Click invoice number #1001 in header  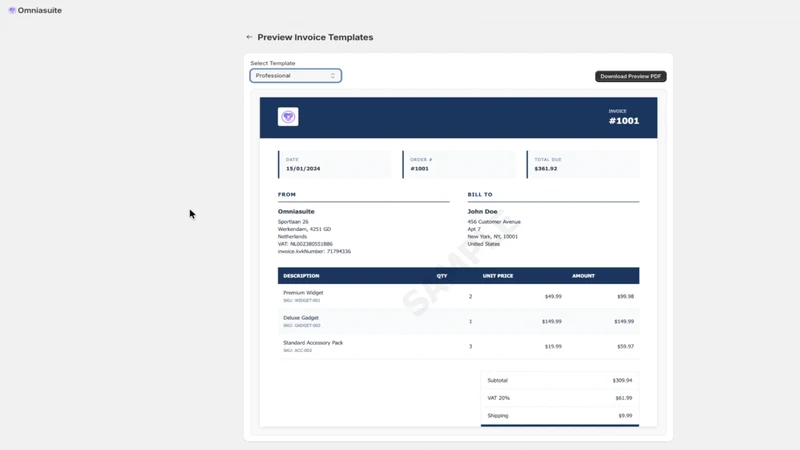(x=624, y=121)
